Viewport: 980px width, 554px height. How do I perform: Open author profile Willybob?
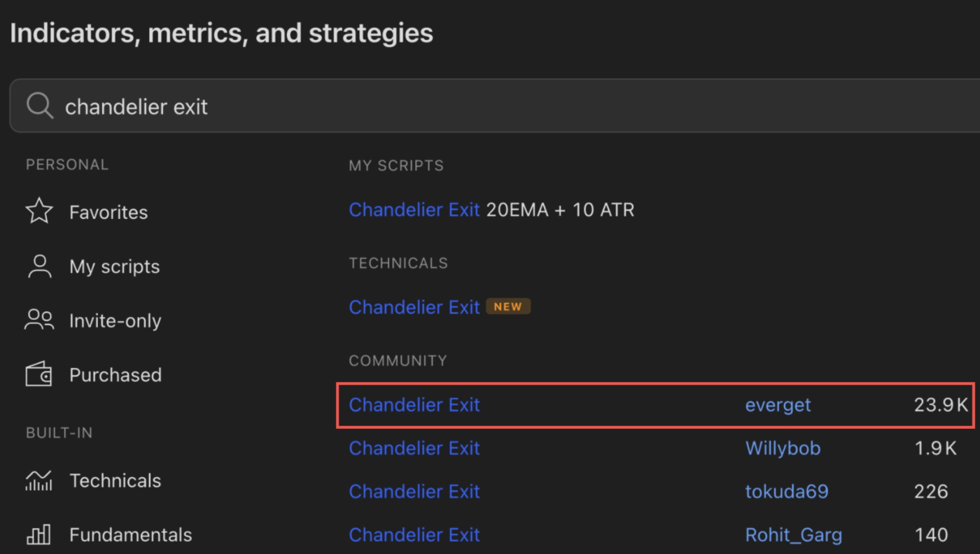pos(783,448)
